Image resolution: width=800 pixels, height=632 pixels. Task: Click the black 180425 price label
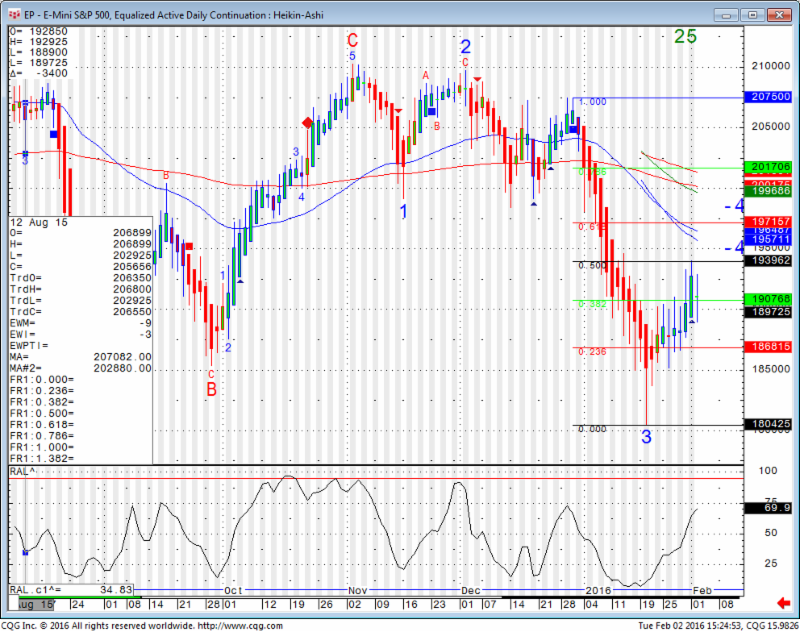coord(768,424)
